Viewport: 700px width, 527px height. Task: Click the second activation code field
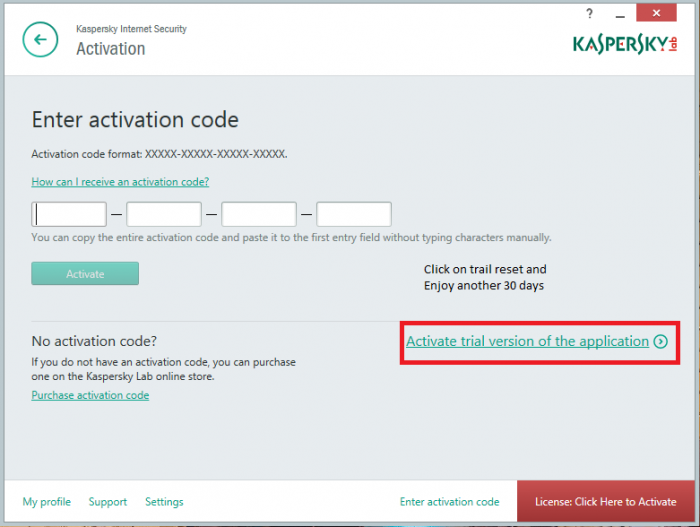coord(164,214)
